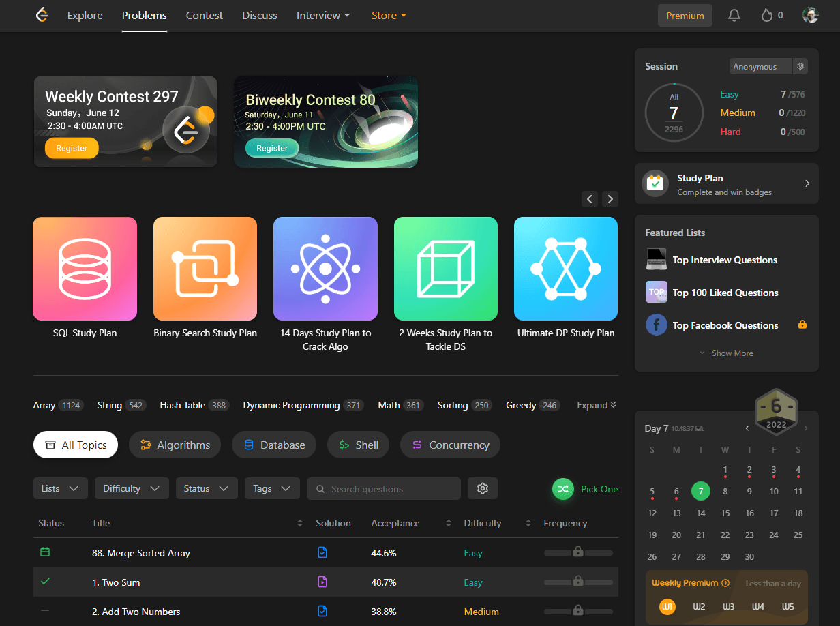The width and height of the screenshot is (840, 626).
Task: Go to the Discuss tab
Action: (260, 15)
